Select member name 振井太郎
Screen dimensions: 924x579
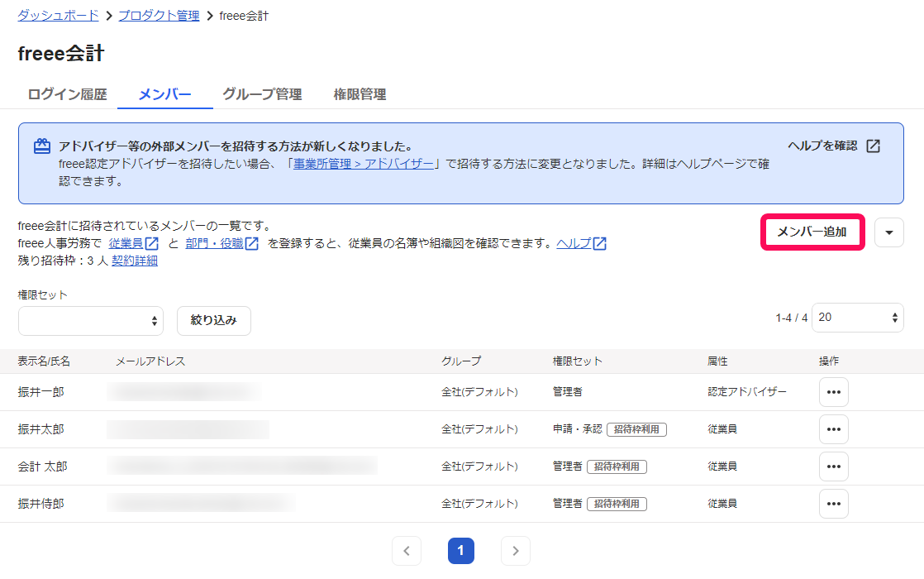click(40, 429)
